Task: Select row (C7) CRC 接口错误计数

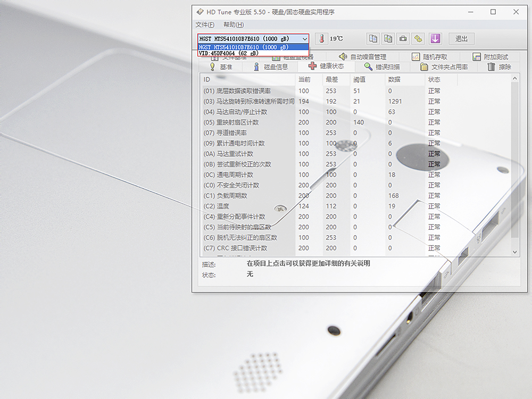Action: pos(355,248)
